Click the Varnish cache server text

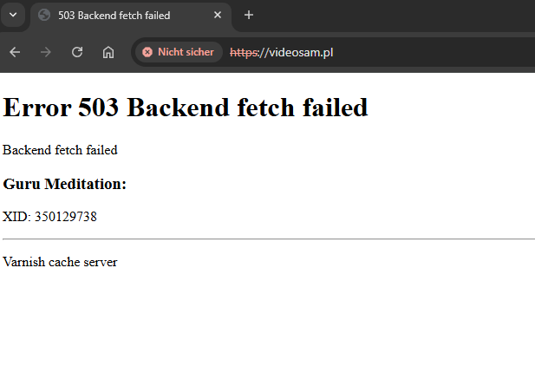[60, 262]
